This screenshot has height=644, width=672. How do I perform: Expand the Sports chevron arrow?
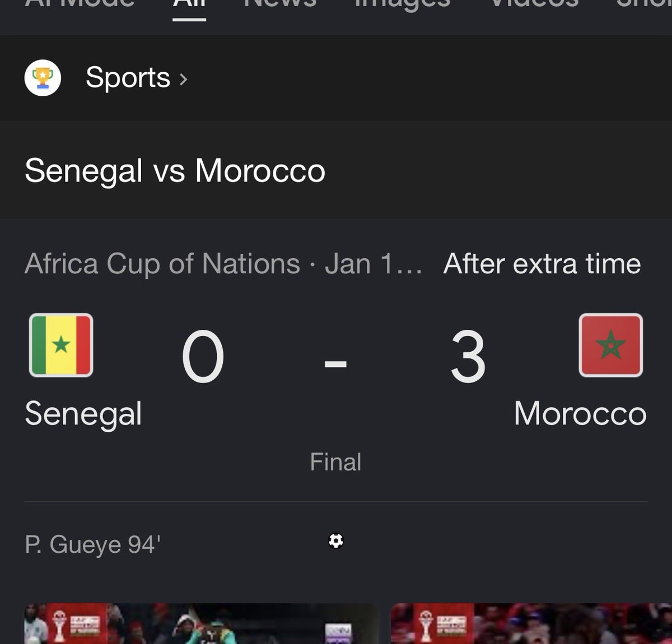[183, 79]
